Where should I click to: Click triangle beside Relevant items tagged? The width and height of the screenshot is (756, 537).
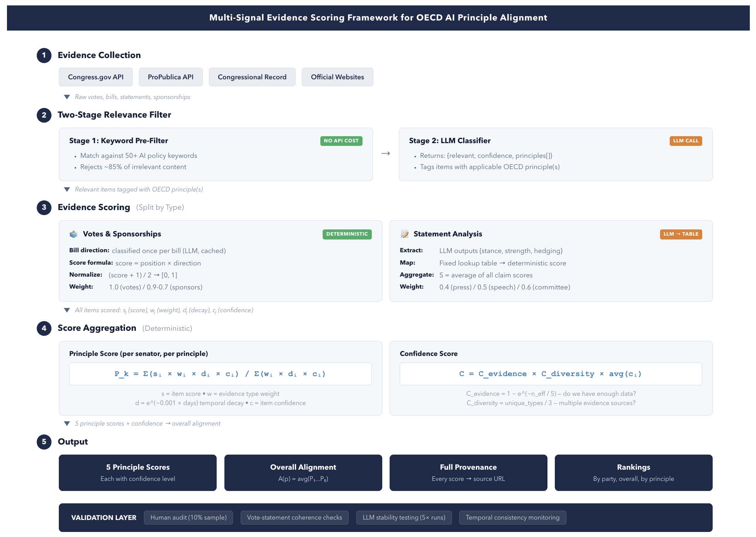(x=67, y=190)
